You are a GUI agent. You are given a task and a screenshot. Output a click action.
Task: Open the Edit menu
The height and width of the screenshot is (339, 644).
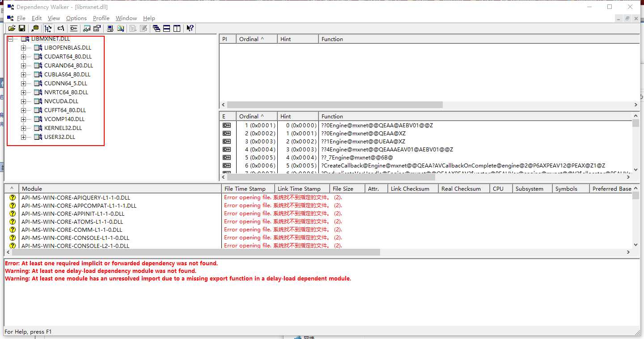coord(37,18)
